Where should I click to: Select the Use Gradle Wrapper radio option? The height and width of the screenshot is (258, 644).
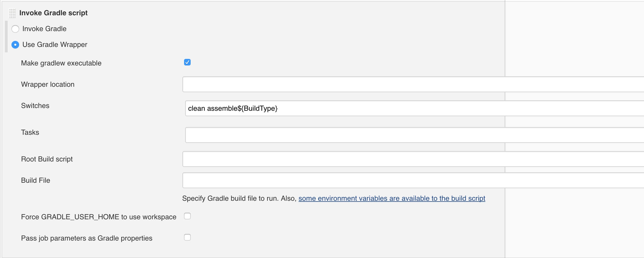[x=15, y=45]
